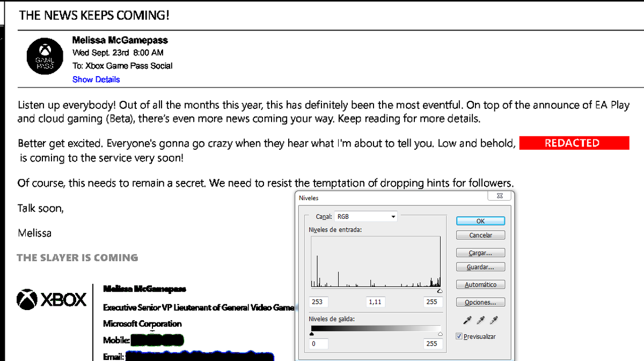Open the Opciones... dialog
The image size is (644, 361).
[480, 302]
